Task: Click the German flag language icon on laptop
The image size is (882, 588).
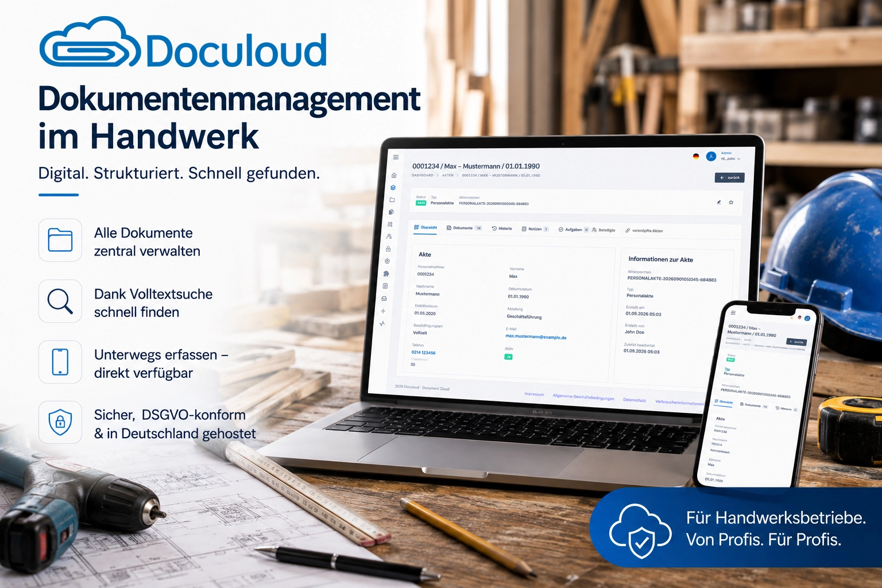Action: 696,156
